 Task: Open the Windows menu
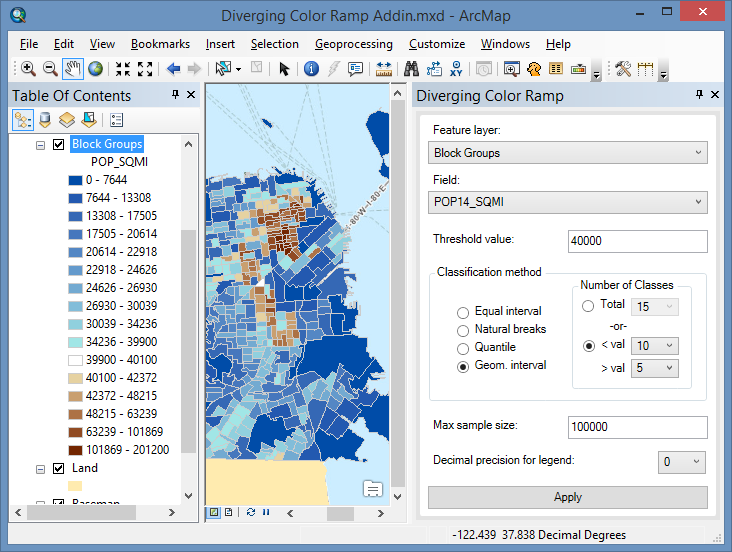click(505, 44)
